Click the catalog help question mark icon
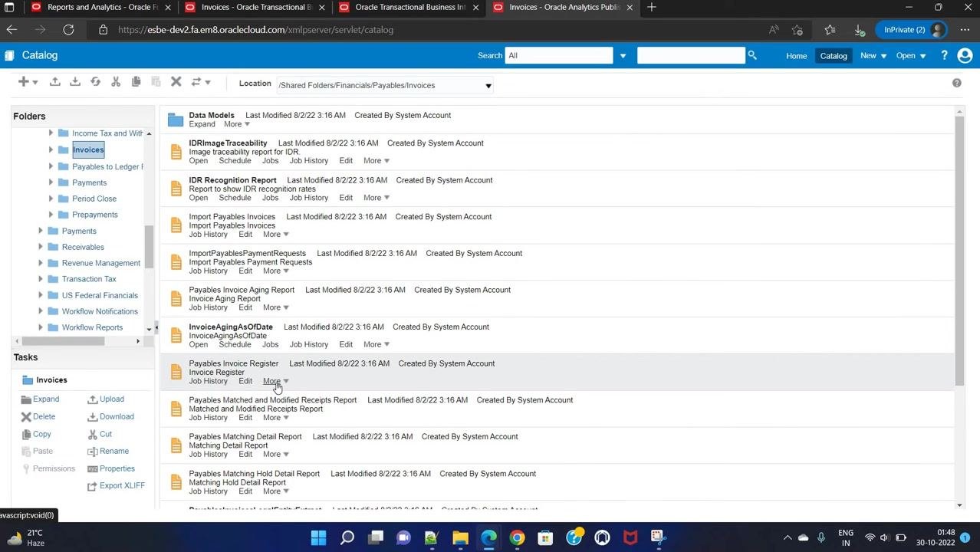This screenshot has height=552, width=980. [x=956, y=83]
